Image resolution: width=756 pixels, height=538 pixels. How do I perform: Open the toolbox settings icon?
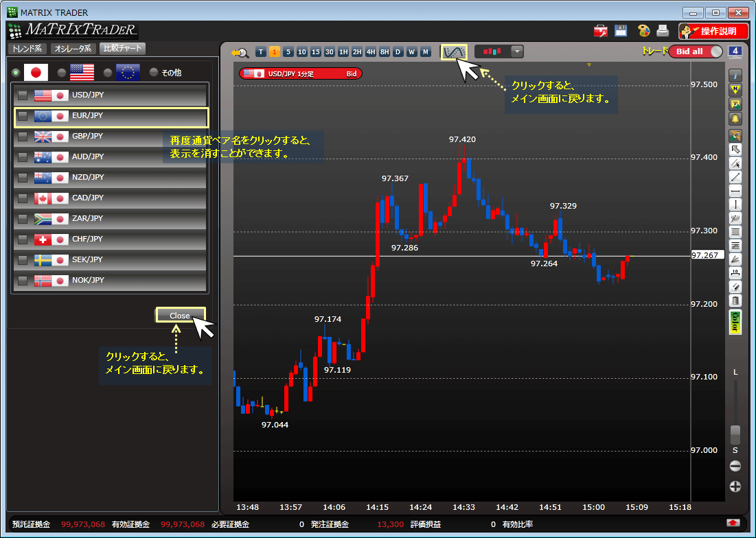(601, 32)
